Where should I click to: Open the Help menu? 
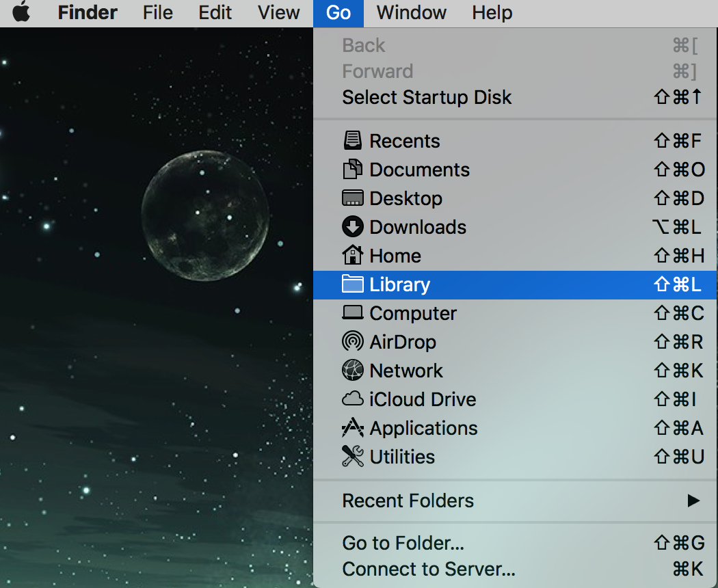tap(492, 12)
